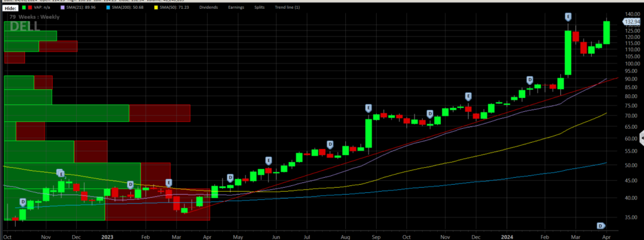The width and height of the screenshot is (644, 240).
Task: Click the Earnings marker near 80.00 in late November 2023
Action: 468,96
